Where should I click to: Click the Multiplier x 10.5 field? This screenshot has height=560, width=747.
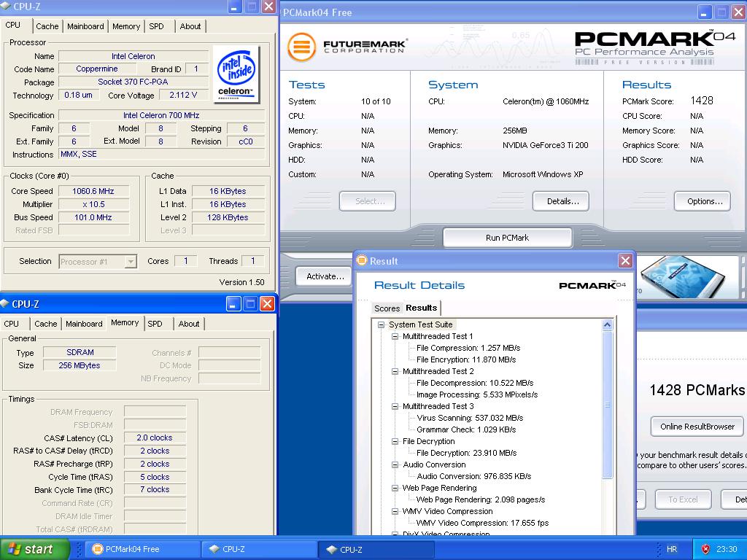coord(93,204)
